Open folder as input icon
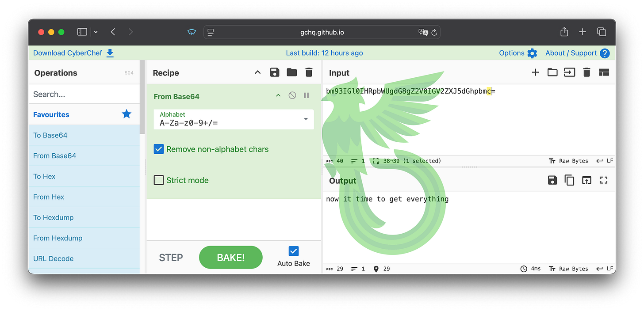The width and height of the screenshot is (644, 311). point(552,72)
